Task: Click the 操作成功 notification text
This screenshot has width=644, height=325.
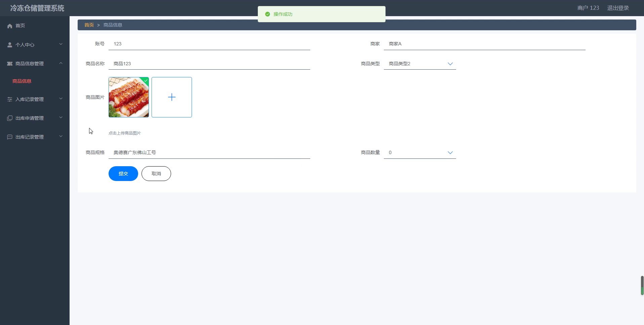Action: click(x=283, y=14)
